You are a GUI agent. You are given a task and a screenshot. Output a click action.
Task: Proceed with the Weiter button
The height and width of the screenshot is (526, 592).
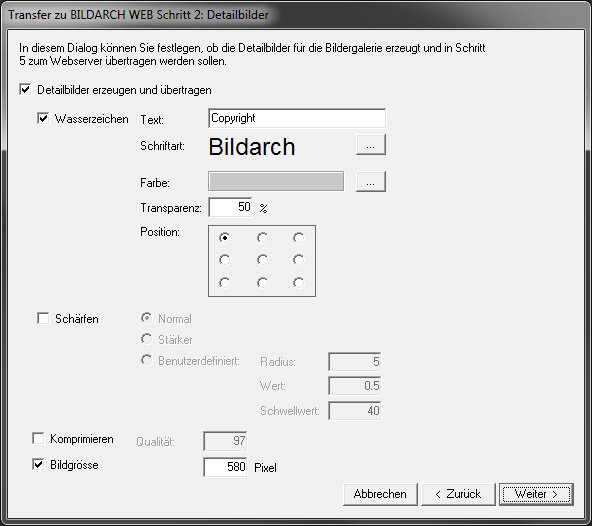536,494
